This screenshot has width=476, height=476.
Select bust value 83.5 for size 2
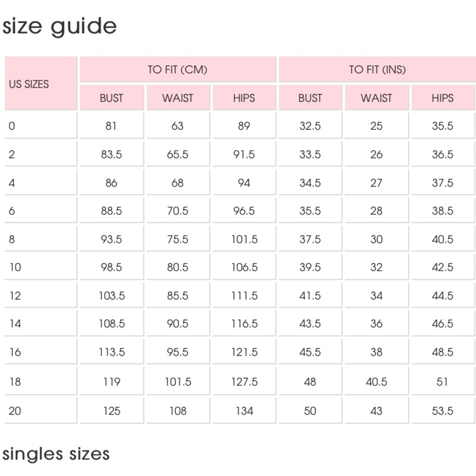pos(112,154)
